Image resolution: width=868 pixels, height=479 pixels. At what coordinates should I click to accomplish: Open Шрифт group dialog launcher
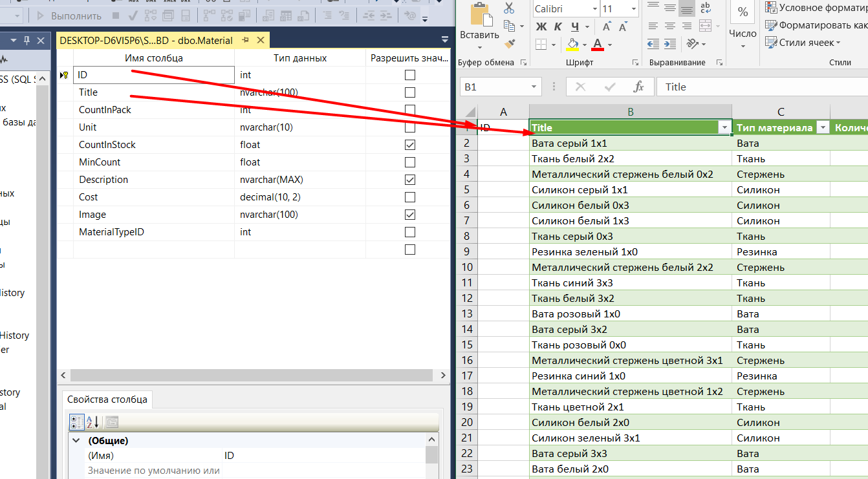636,63
